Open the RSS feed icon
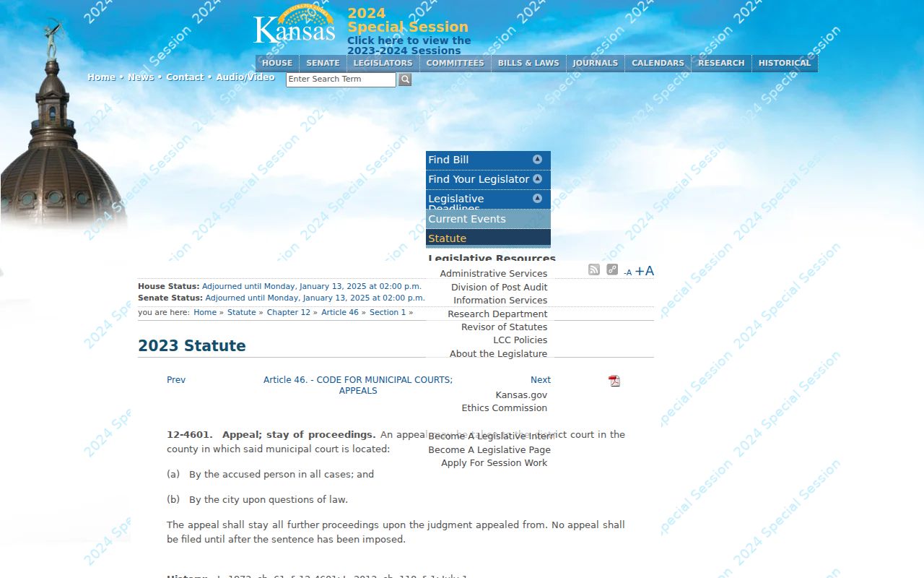Image resolution: width=924 pixels, height=578 pixels. 594,269
